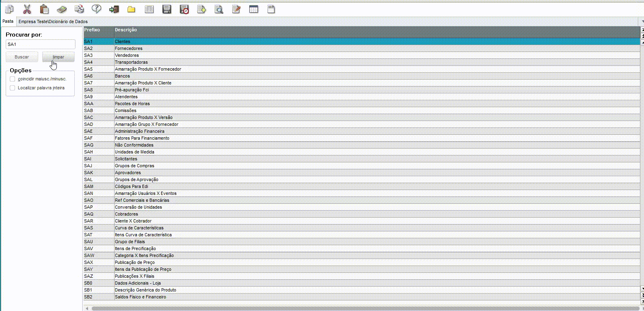The width and height of the screenshot is (644, 311).
Task: Click Amarração Produto X Versão row
Action: pos(362,117)
